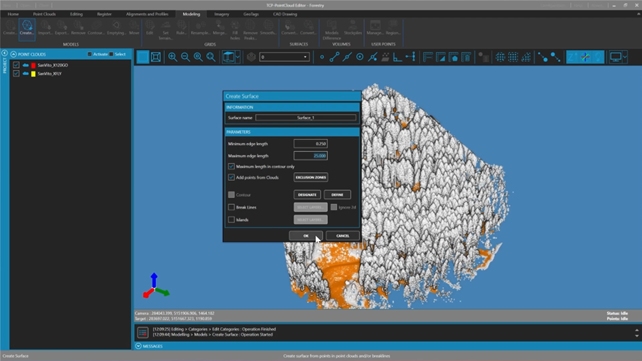Click the Models Difference volumes icon
Image resolution: width=642 pixels, height=361 pixels.
332,30
